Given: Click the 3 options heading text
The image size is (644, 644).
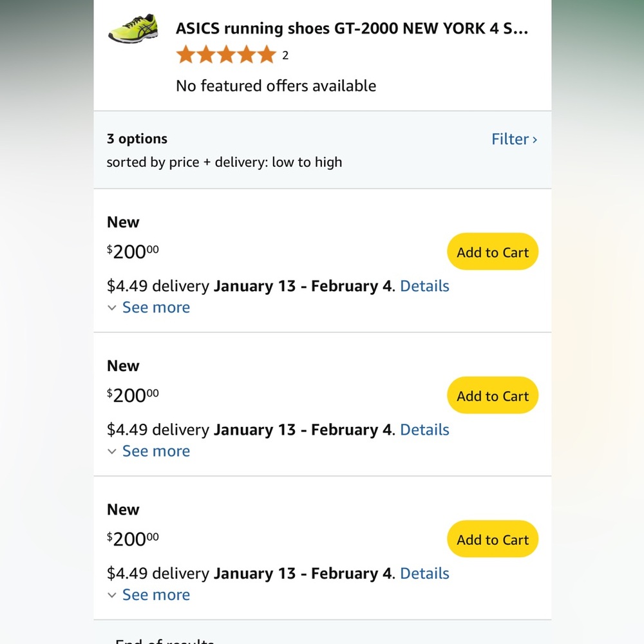Looking at the screenshot, I should click(x=137, y=138).
